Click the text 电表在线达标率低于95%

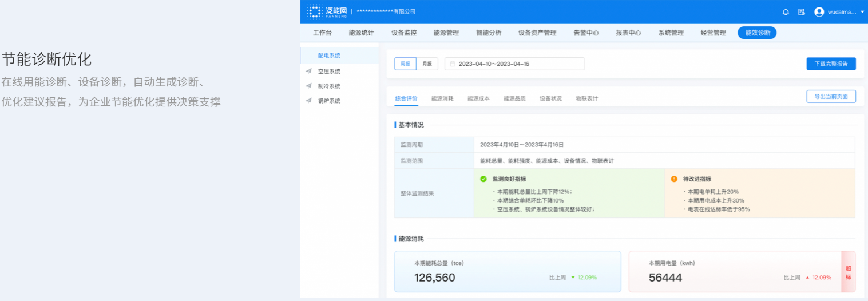click(x=719, y=209)
